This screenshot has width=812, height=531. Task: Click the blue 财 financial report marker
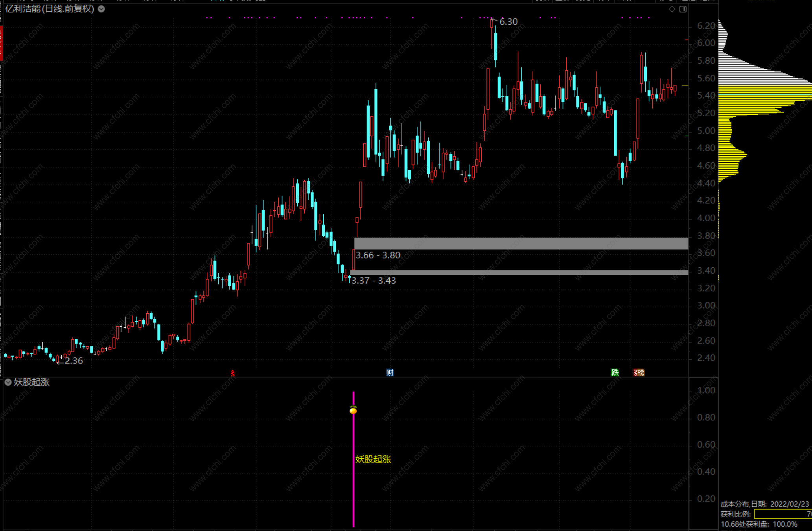(x=390, y=373)
